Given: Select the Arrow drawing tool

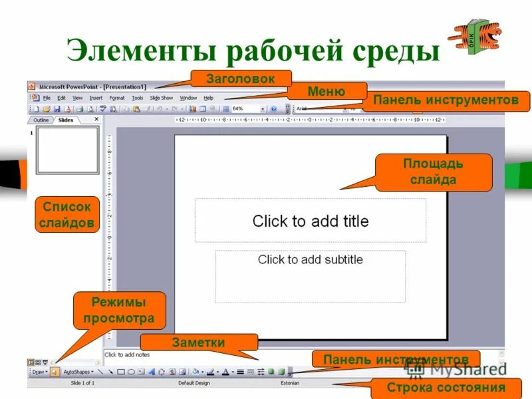Looking at the screenshot, I should pos(110,372).
